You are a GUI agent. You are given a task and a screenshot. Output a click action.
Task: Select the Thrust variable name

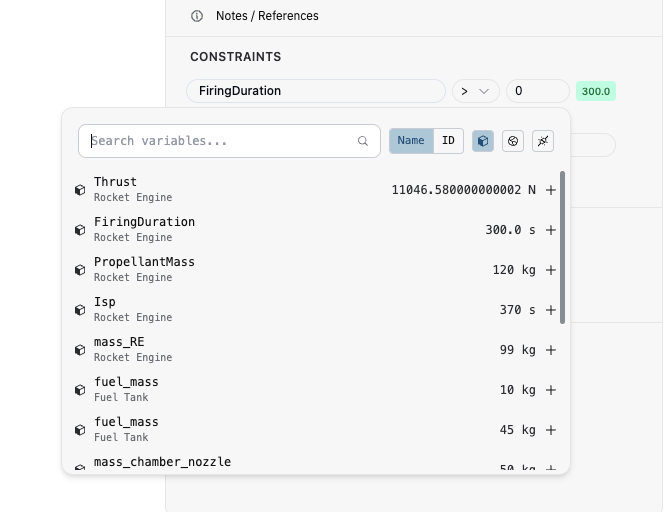tap(115, 182)
